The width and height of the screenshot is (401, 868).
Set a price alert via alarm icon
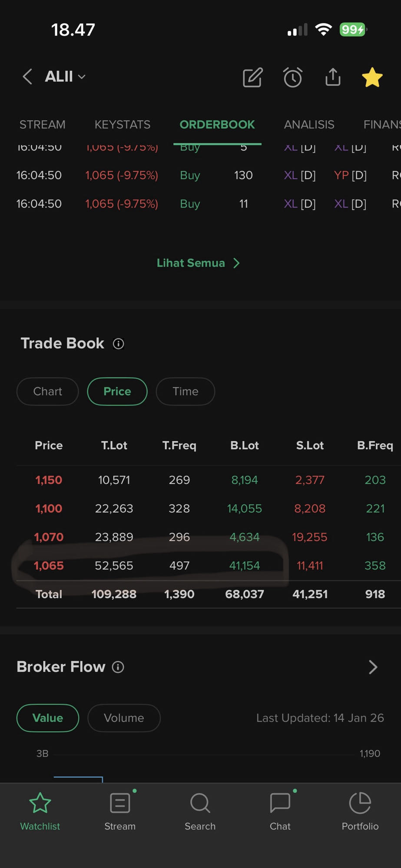pyautogui.click(x=293, y=78)
